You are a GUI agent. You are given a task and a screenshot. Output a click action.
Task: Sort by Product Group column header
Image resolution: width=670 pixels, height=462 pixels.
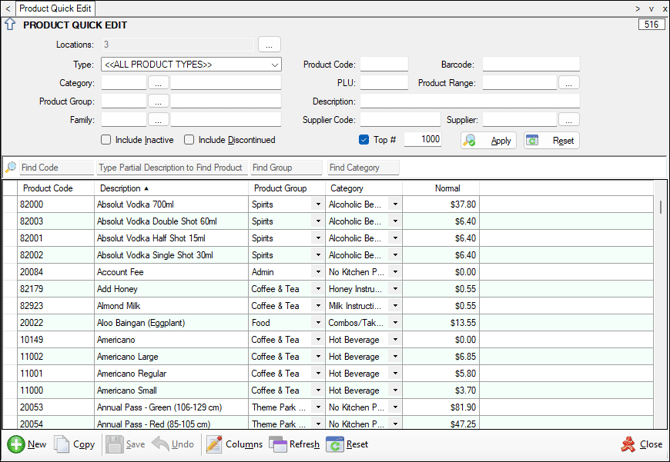point(287,188)
